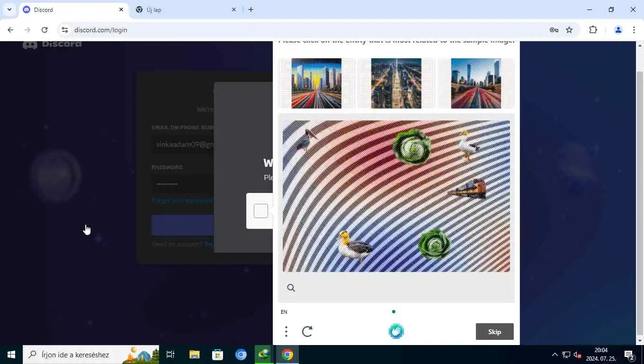644x364 pixels.
Task: Show hidden system tray icons
Action: coord(555,355)
